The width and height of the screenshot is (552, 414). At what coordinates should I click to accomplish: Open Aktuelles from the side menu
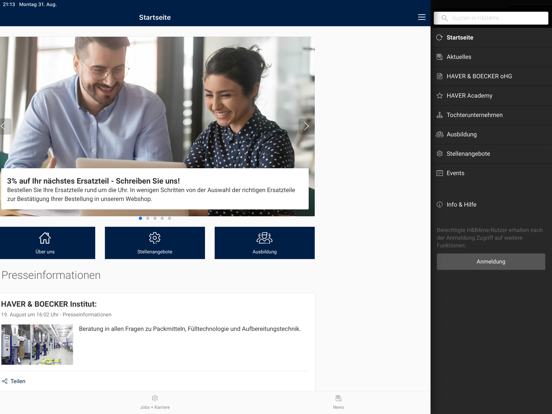491,57
